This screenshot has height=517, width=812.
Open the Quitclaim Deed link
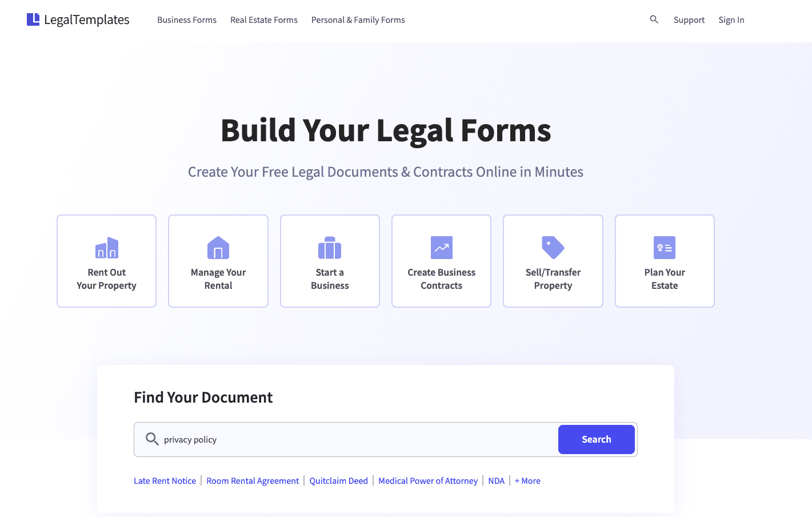[339, 481]
